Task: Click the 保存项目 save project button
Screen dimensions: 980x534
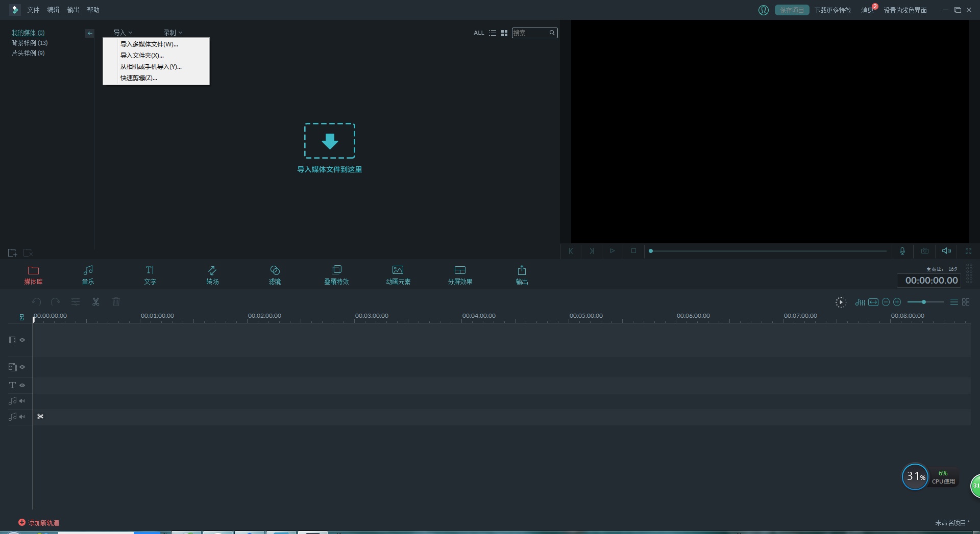Action: pos(792,10)
